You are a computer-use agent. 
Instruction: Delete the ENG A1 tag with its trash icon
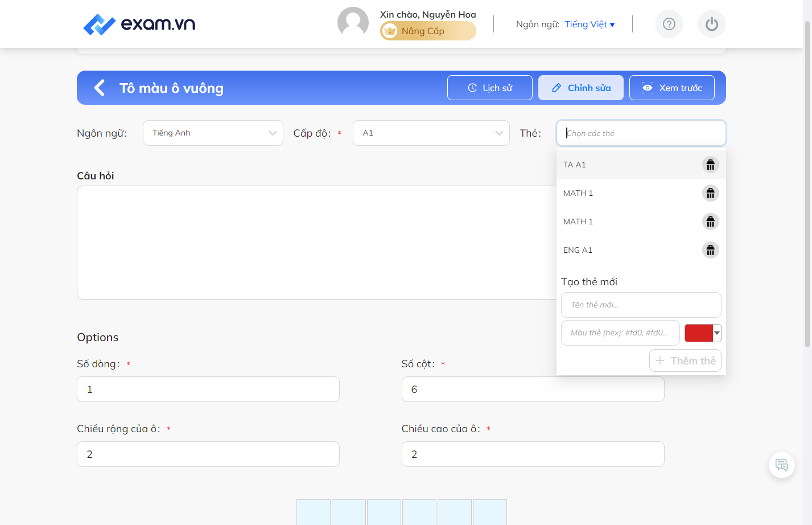click(x=711, y=250)
